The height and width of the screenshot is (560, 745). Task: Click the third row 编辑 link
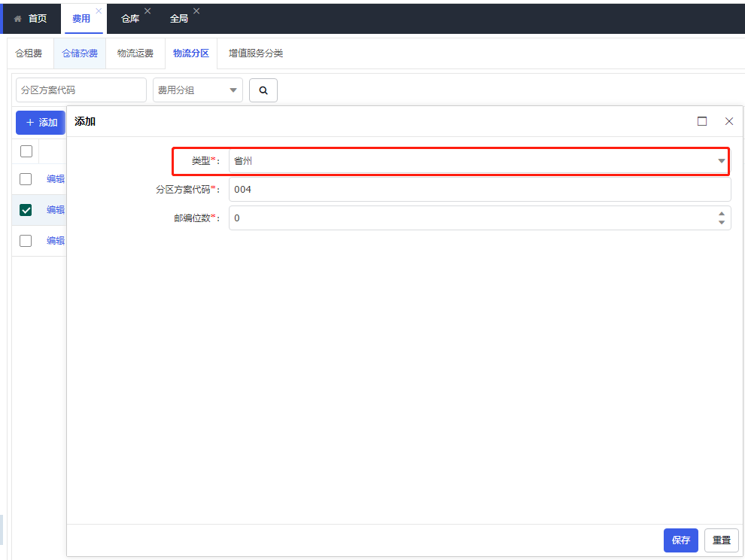[56, 241]
